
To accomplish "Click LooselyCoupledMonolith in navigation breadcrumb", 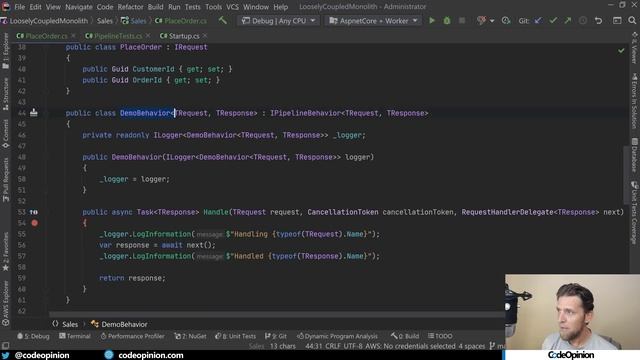I will click(48, 20).
